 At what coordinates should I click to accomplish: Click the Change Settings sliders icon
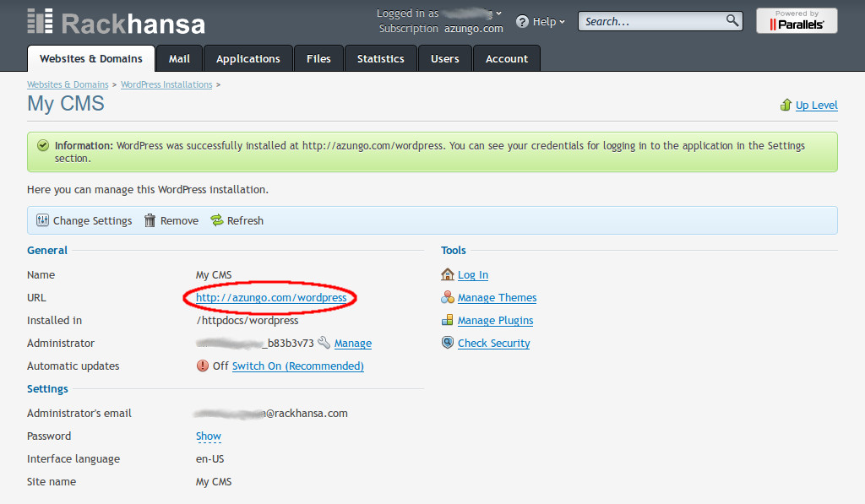[x=42, y=220]
